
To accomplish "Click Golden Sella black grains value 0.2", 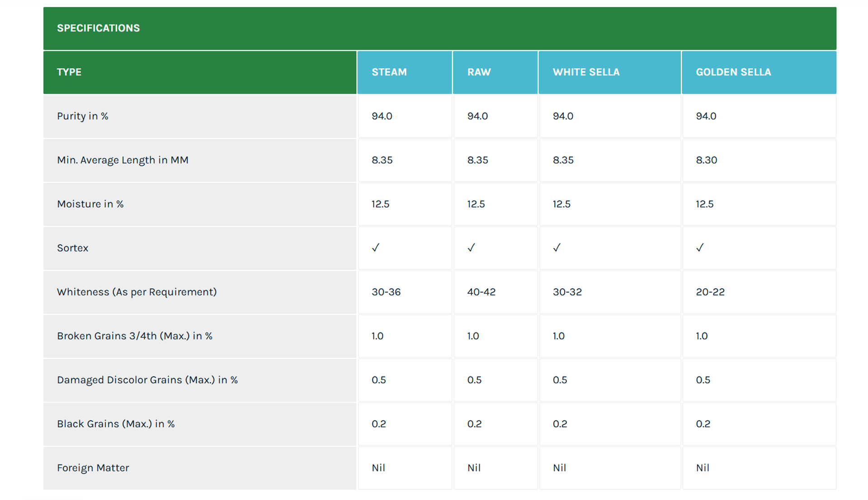I will click(703, 424).
